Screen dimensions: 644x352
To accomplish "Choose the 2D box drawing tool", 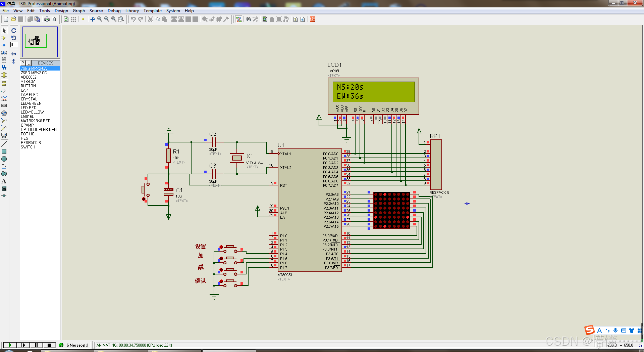I will point(4,151).
